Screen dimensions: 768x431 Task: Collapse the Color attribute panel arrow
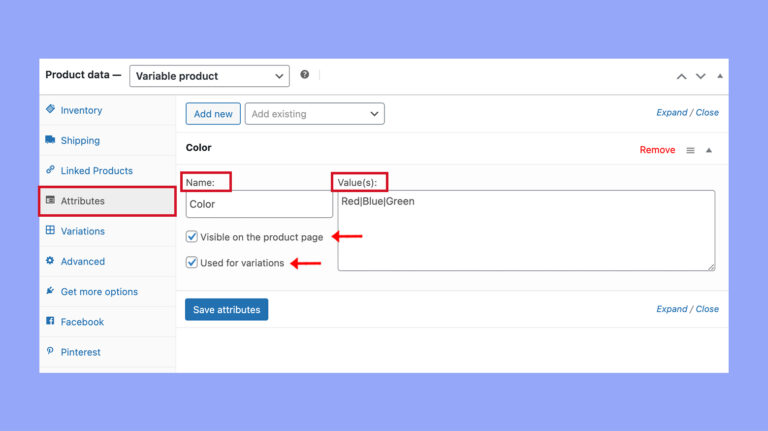click(x=709, y=150)
